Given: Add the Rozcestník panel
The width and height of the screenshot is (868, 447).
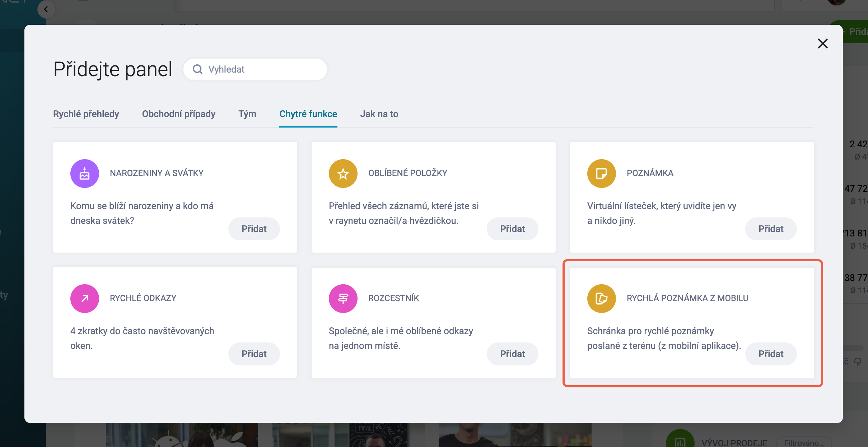Looking at the screenshot, I should point(512,354).
